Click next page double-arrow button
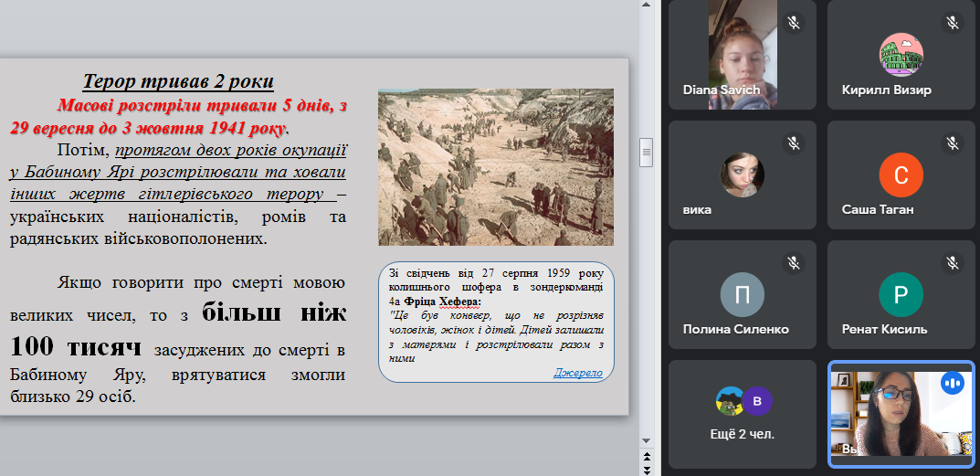Viewport: 980px width, 476px height. pos(647,470)
